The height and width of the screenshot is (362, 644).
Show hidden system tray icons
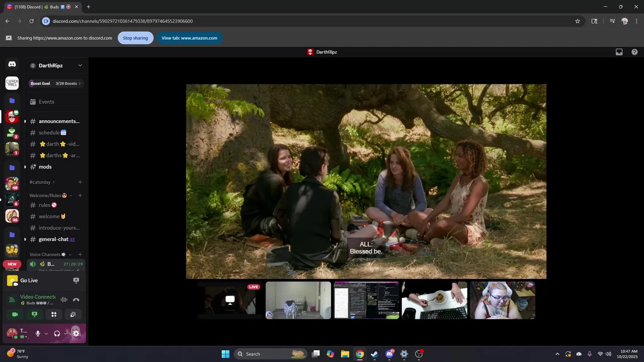click(x=557, y=354)
